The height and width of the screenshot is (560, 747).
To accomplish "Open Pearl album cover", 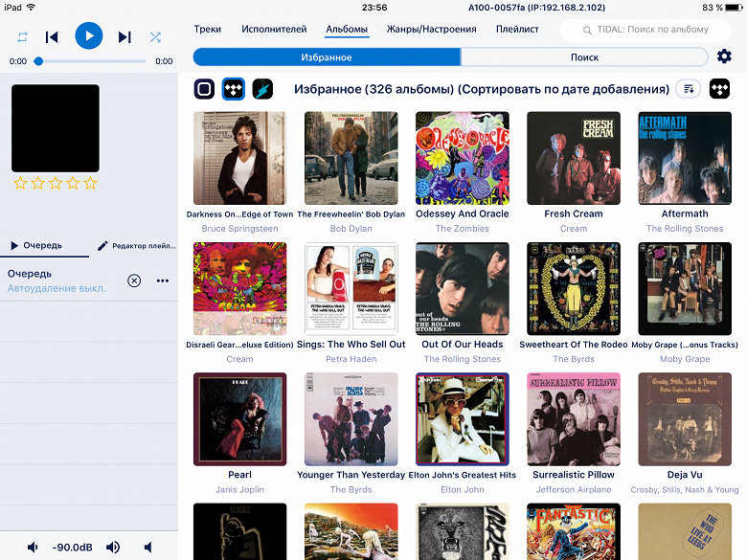I will tap(239, 419).
